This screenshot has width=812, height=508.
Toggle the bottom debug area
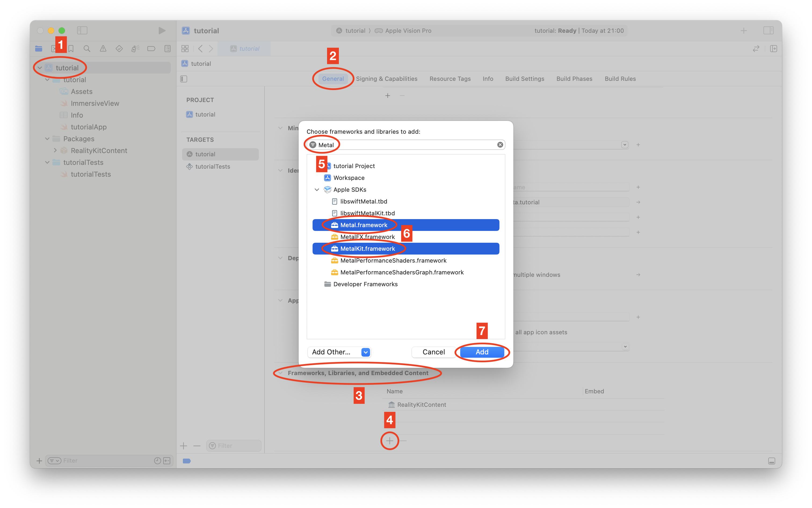click(x=771, y=461)
